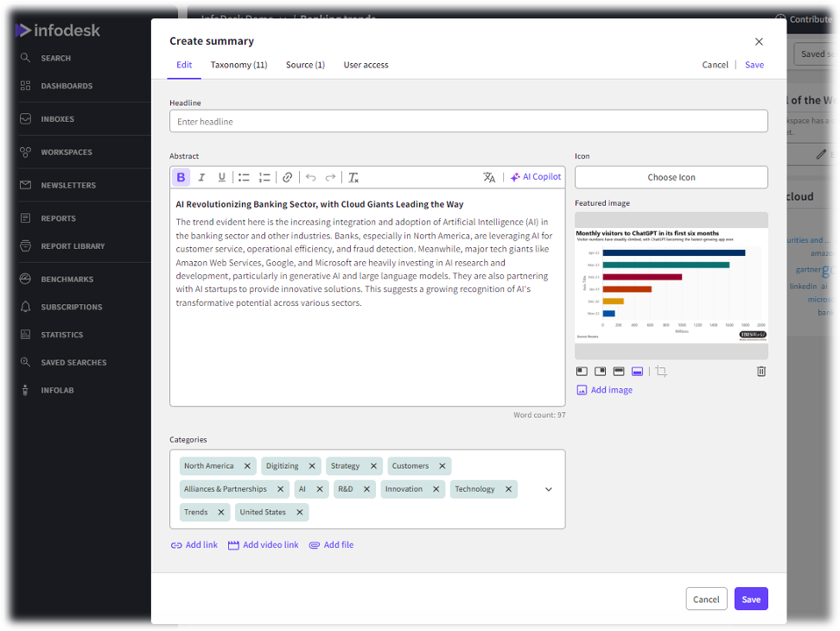840x631 pixels.
Task: Click the Choose Icon button
Action: pyautogui.click(x=671, y=177)
